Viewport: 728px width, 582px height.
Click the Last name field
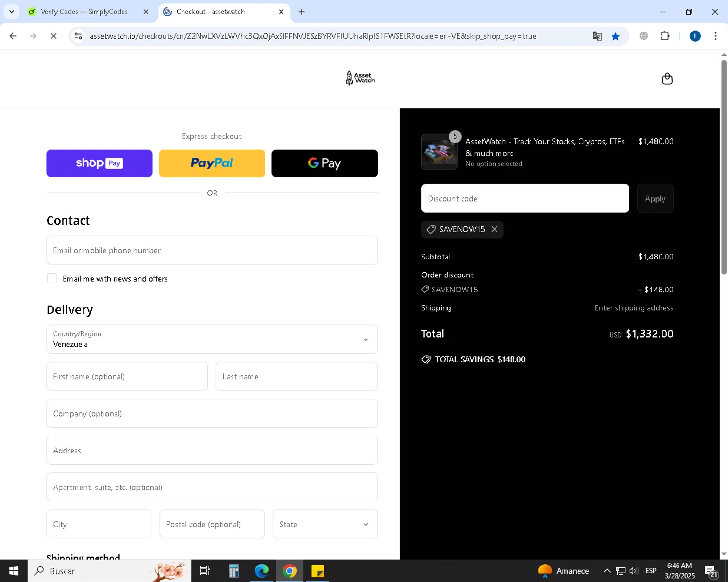[x=297, y=376]
